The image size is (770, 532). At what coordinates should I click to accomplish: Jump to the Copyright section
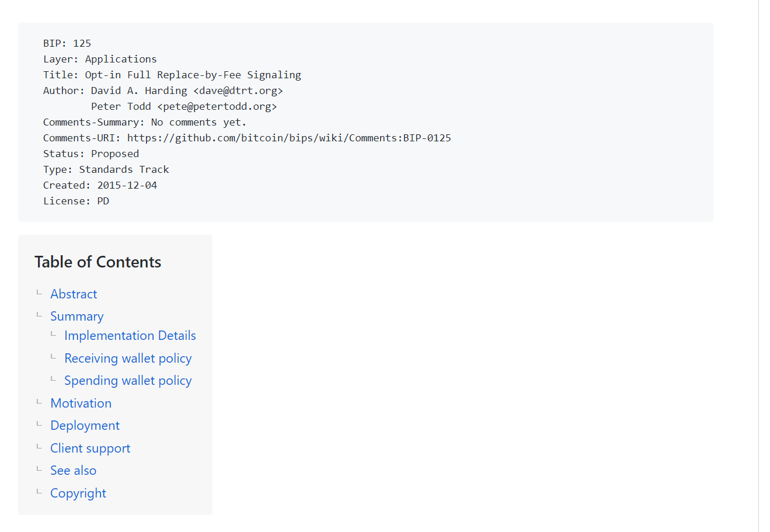(78, 493)
